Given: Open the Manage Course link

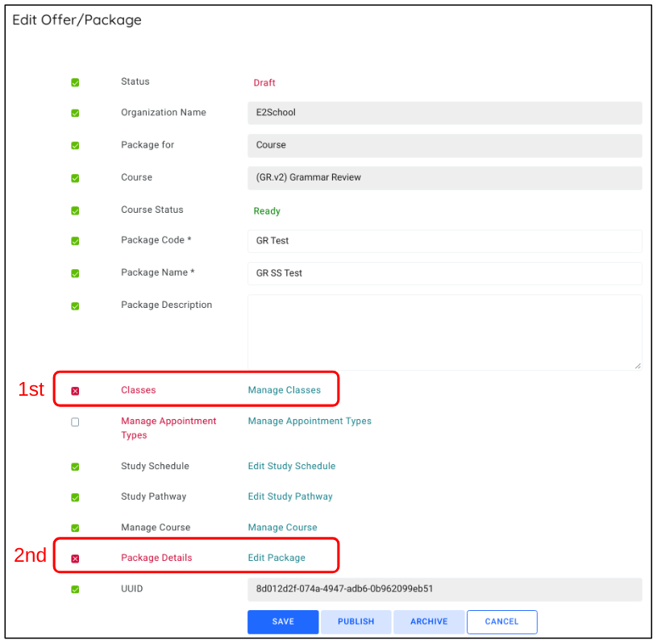Looking at the screenshot, I should tap(282, 527).
